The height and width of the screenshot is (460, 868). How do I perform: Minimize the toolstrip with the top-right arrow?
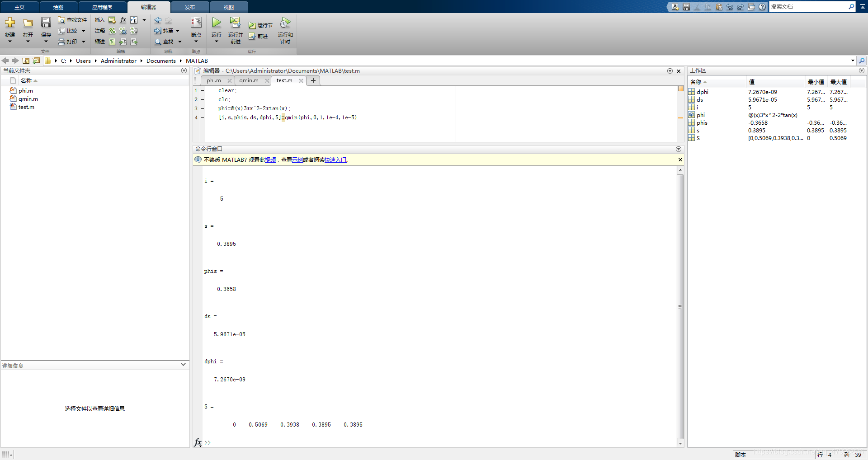pyautogui.click(x=863, y=7)
